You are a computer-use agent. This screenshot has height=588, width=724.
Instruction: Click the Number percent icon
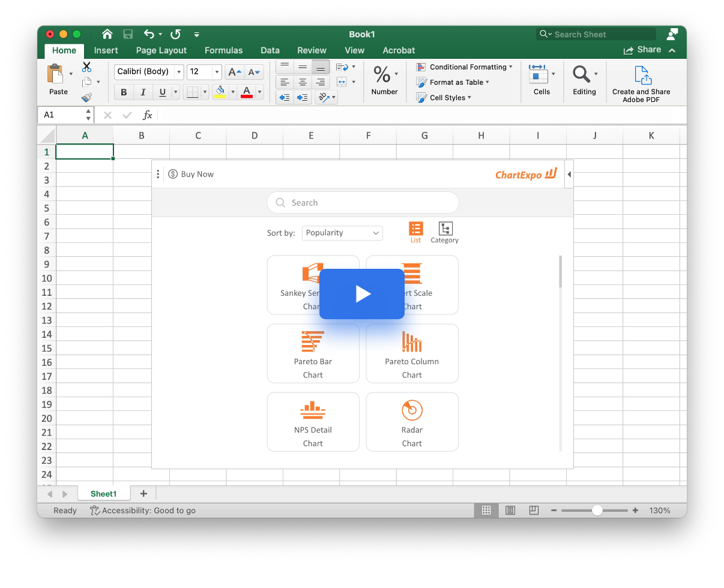382,74
